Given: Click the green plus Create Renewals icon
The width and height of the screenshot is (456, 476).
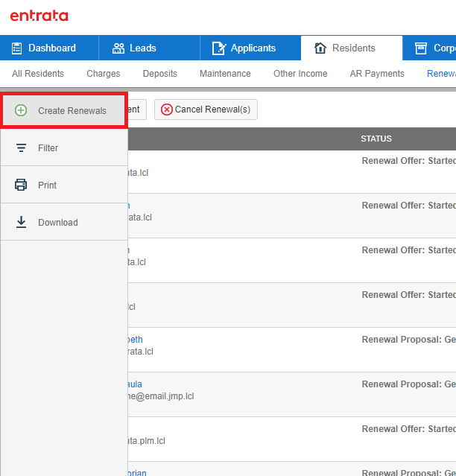Looking at the screenshot, I should (21, 110).
